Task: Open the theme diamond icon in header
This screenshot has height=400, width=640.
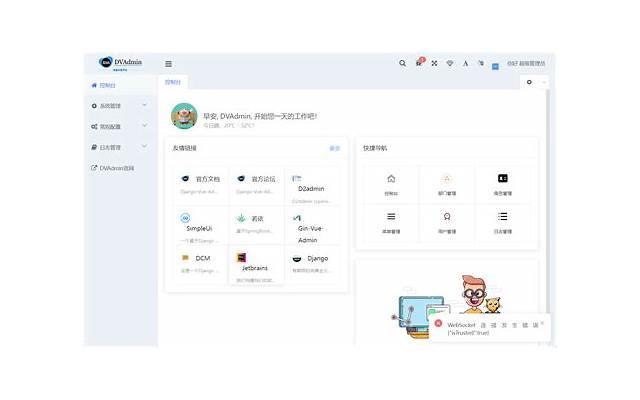Action: coord(450,63)
